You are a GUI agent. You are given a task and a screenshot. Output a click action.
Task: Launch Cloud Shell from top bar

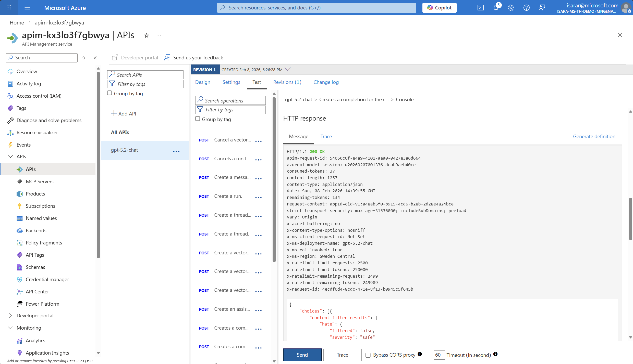(480, 8)
